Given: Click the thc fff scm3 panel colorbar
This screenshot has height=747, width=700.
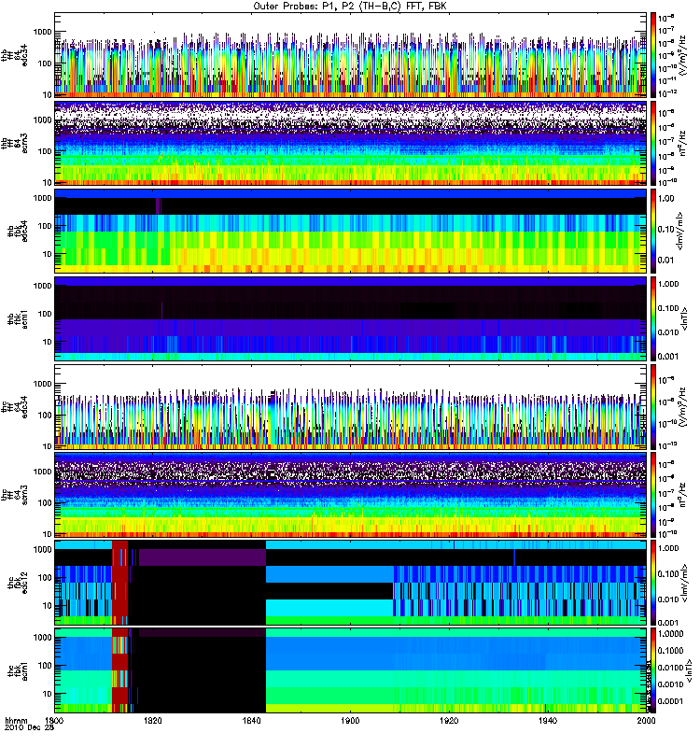Looking at the screenshot, I should [652, 495].
